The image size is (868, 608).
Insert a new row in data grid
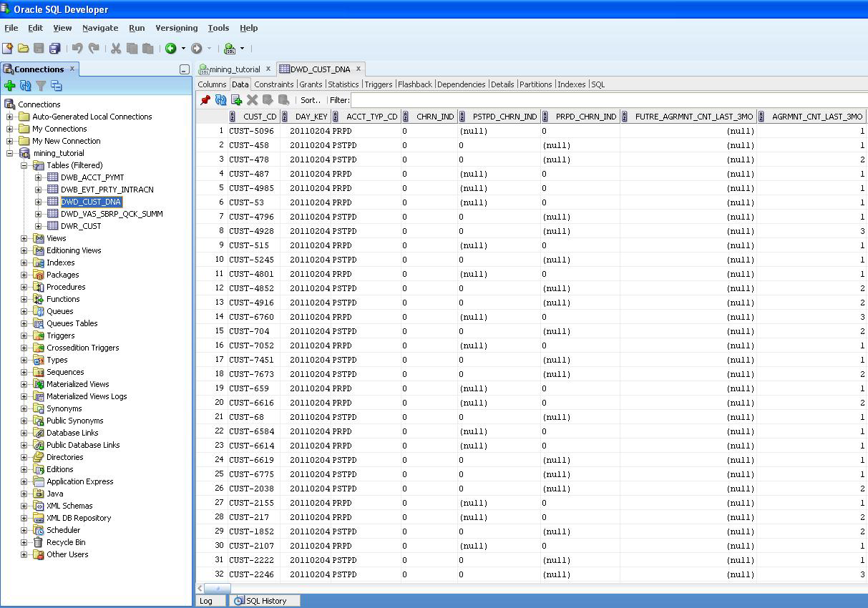tap(236, 100)
